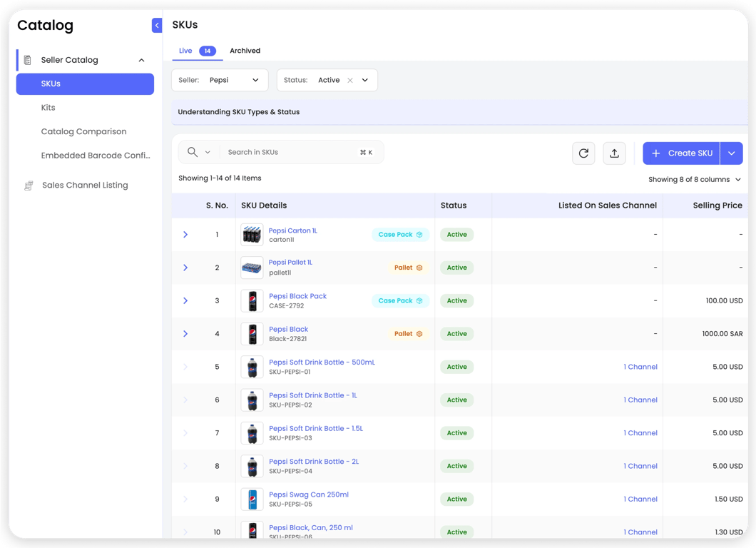Click Pepsi Black Pack product image
Screen dimensions: 756x548
[252, 300]
